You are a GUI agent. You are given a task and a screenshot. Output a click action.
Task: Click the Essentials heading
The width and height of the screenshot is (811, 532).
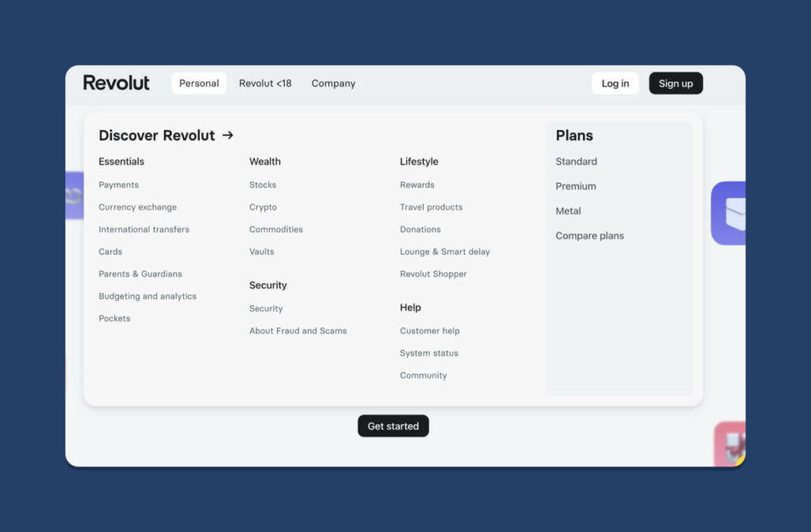(121, 161)
